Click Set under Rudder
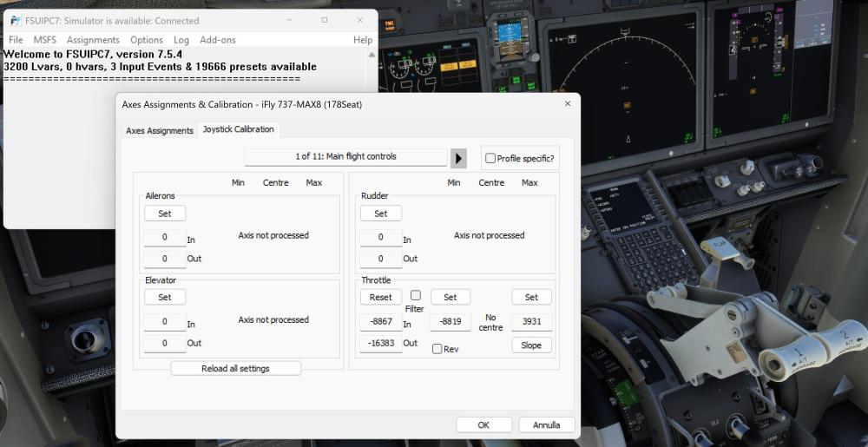The width and height of the screenshot is (868, 447). (x=381, y=214)
